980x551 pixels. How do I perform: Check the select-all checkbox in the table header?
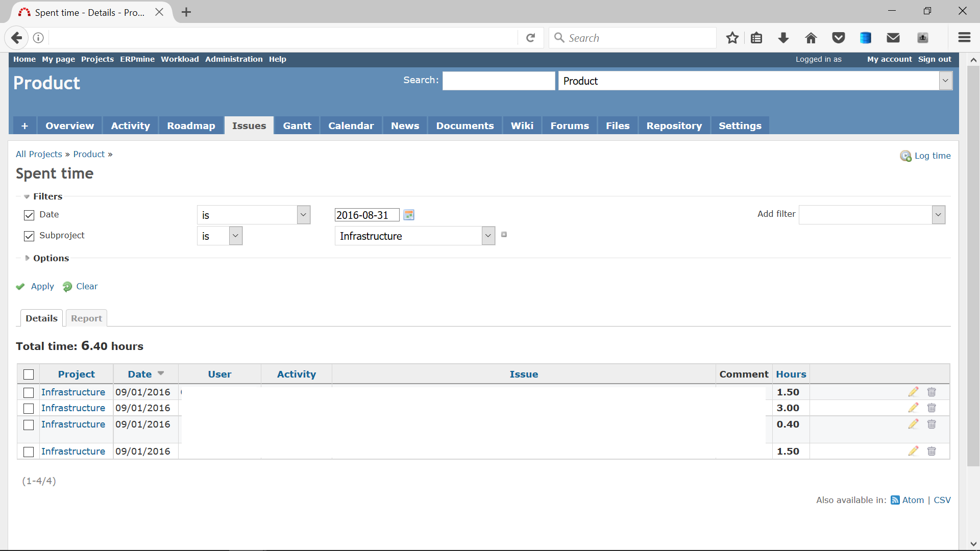[x=29, y=374]
